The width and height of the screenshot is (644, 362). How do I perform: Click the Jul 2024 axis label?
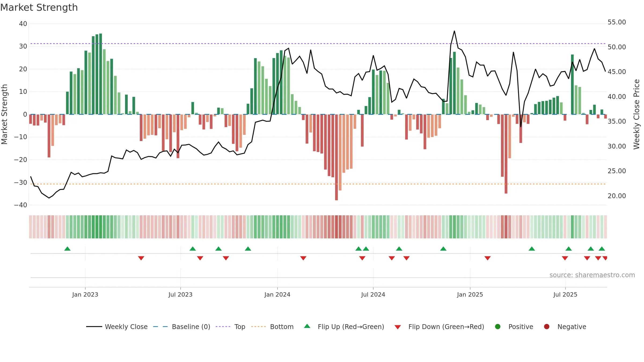tap(373, 294)
